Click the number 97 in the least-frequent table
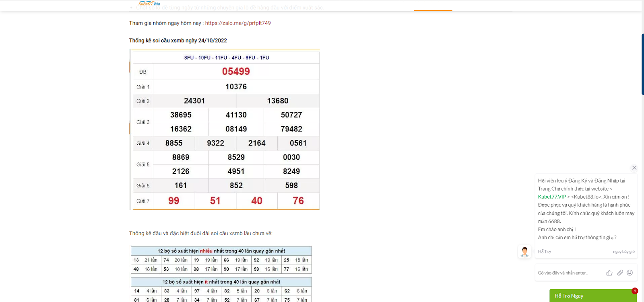The width and height of the screenshot is (644, 302). pos(197,291)
